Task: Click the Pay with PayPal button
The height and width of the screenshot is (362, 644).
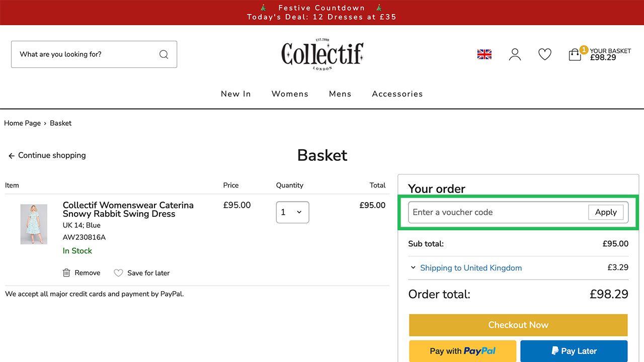Action: click(463, 351)
